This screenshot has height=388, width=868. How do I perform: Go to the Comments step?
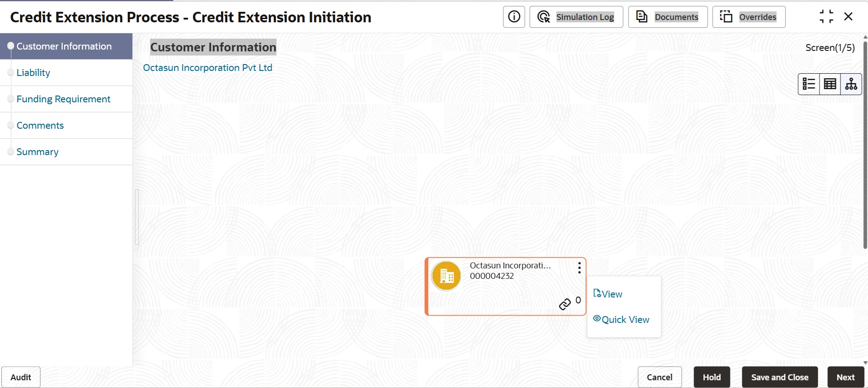[66, 126]
